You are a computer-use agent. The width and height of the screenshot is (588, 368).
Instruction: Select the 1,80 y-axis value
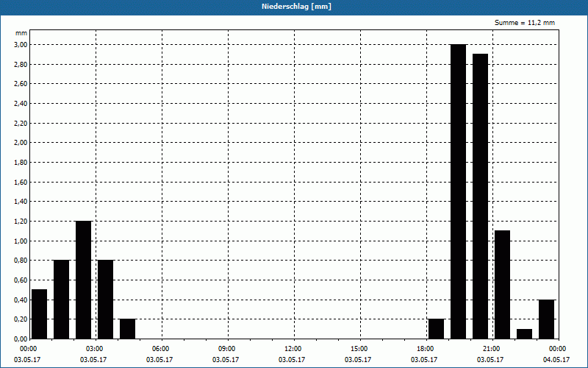click(21, 162)
